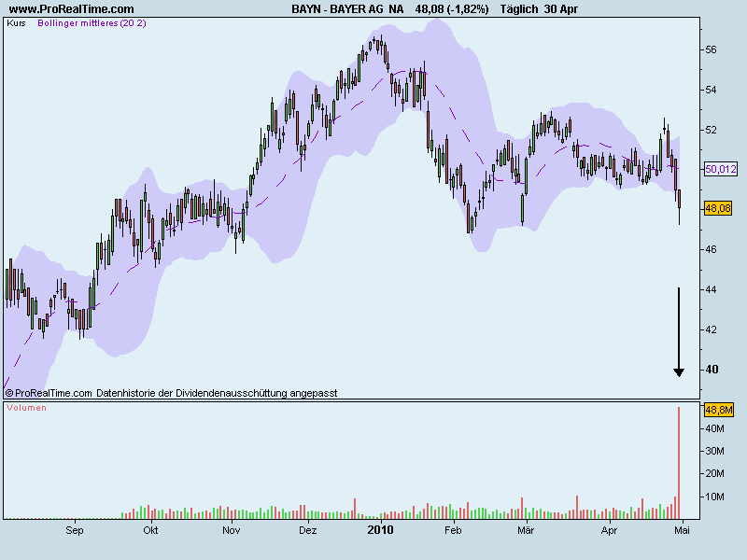Click the Mai label on time axis
This screenshot has width=747, height=560.
[681, 531]
